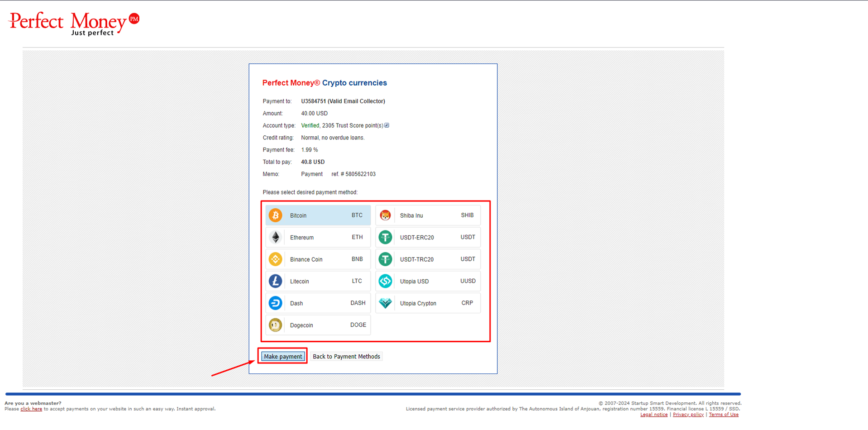
Task: Choose Litecoin LTC option
Action: click(x=318, y=281)
